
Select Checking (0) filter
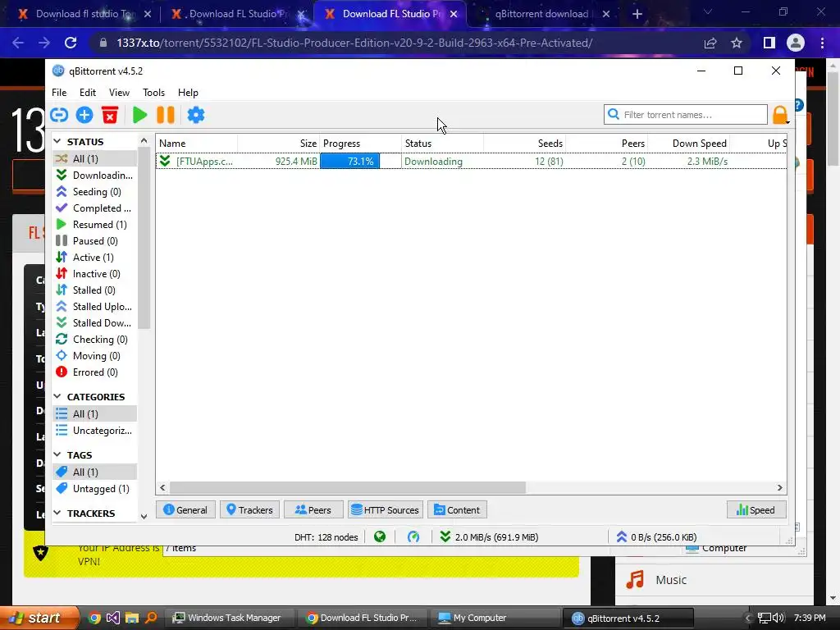(x=95, y=339)
